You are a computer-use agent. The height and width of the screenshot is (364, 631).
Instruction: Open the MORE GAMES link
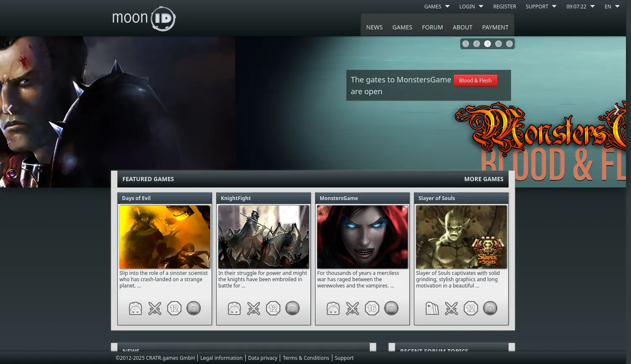click(484, 179)
